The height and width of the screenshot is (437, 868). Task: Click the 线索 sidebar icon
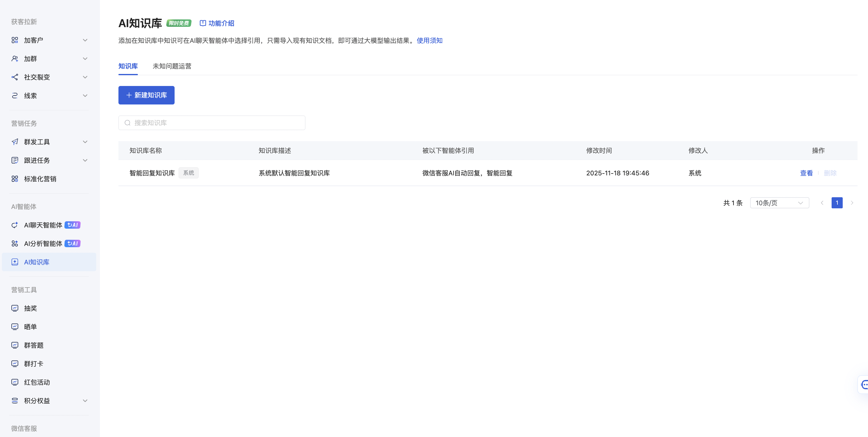pos(14,96)
